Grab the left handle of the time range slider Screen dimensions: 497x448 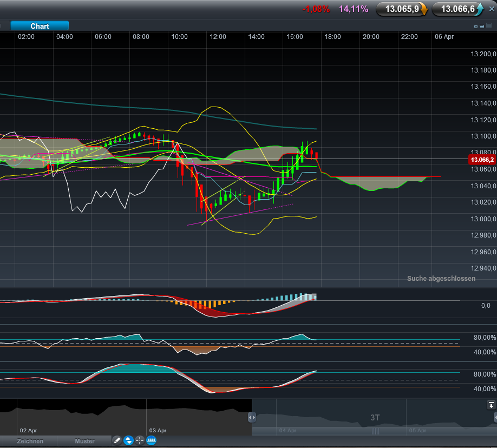[252, 417]
